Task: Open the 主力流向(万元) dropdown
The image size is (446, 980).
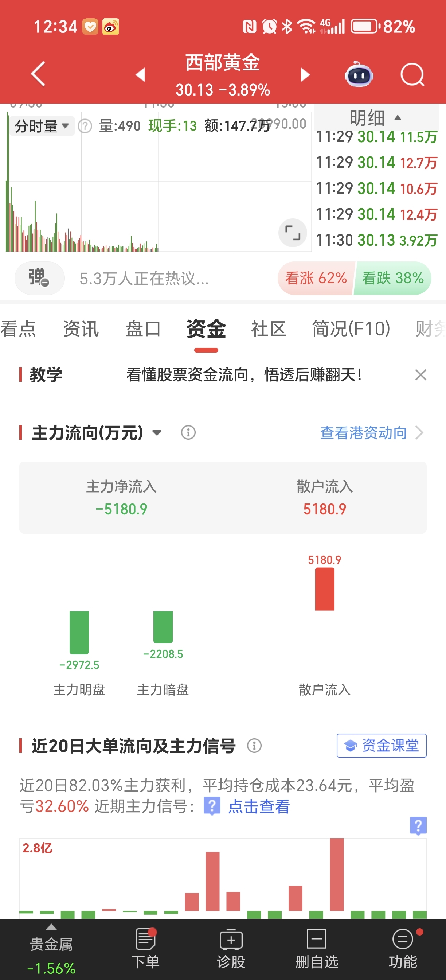Action: [x=97, y=433]
